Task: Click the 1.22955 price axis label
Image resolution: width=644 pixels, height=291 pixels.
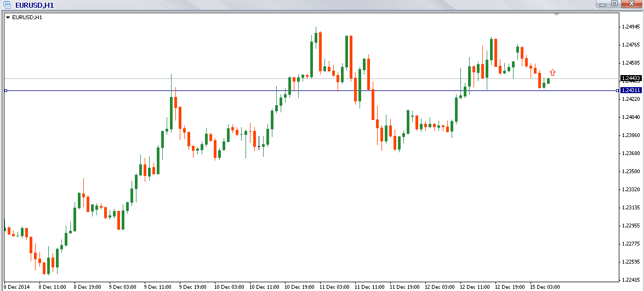Action: point(630,226)
